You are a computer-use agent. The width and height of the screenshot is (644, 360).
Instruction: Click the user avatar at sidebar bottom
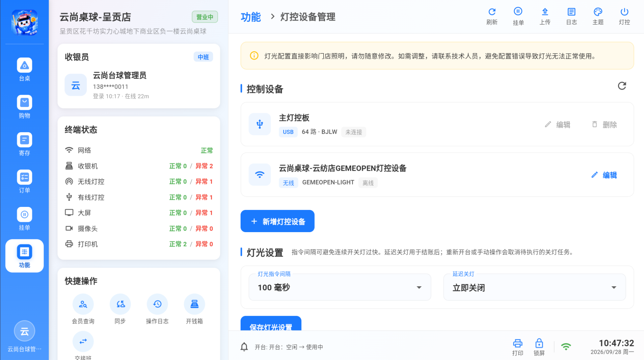pos(24,331)
